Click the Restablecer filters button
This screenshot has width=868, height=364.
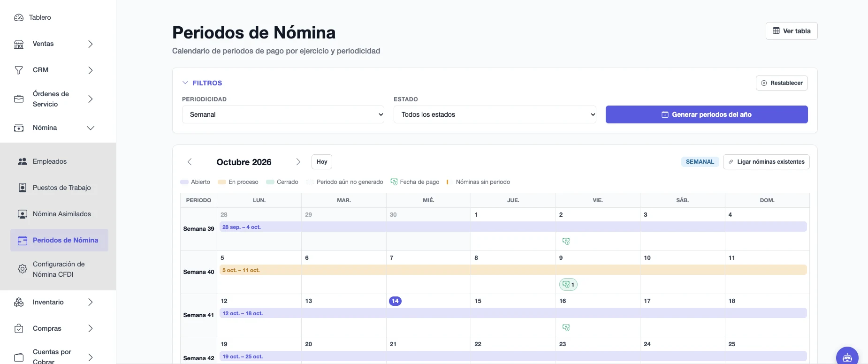(782, 83)
